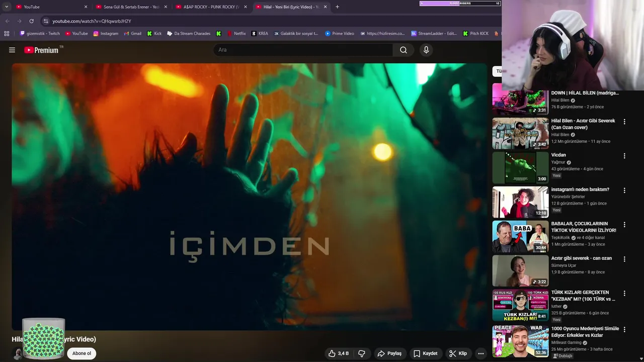Viewport: 644px width, 362px height.
Task: Click the main video player
Action: (x=250, y=197)
